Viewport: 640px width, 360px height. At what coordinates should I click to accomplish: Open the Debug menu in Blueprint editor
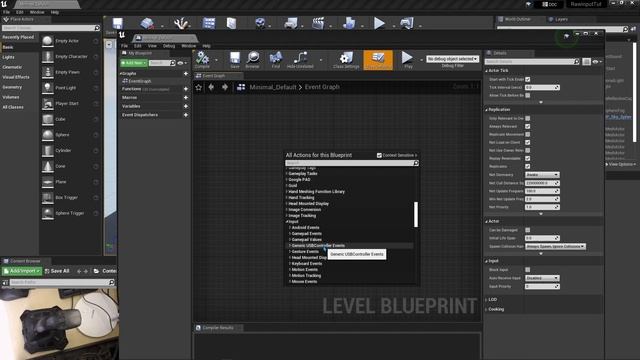click(169, 46)
